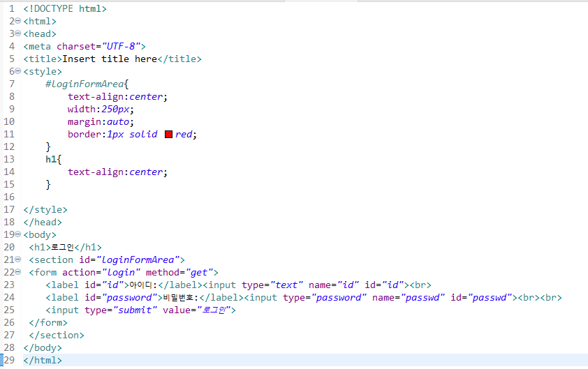Click line number 1 in the gutter
Screen dimensions: 588x369
12,8
